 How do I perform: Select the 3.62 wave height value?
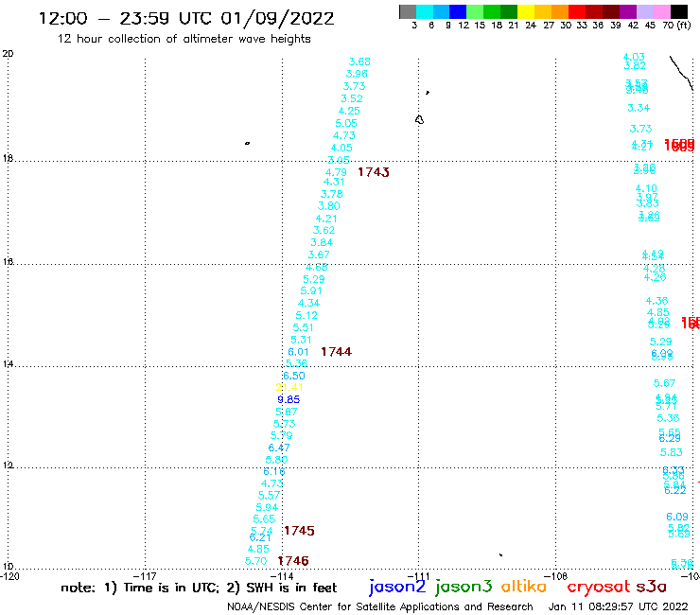[x=324, y=231]
